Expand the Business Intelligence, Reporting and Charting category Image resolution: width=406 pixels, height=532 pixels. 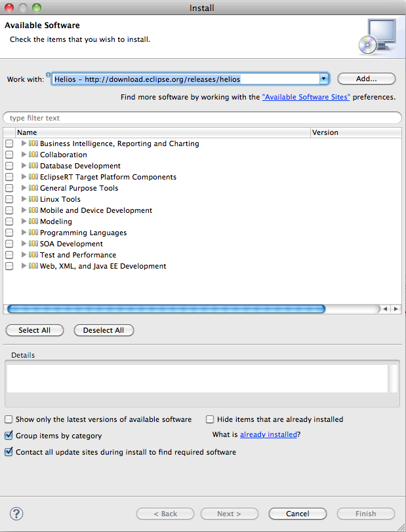coord(24,143)
